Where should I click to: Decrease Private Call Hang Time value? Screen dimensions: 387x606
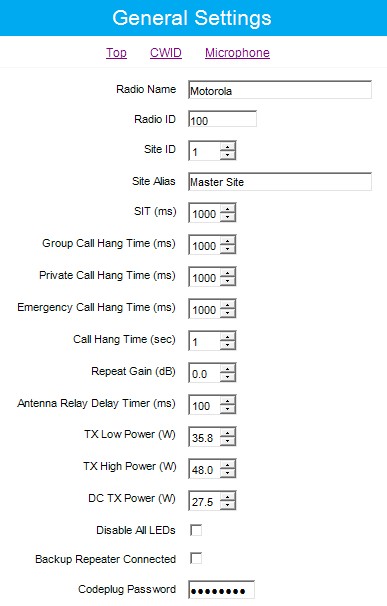pyautogui.click(x=227, y=282)
